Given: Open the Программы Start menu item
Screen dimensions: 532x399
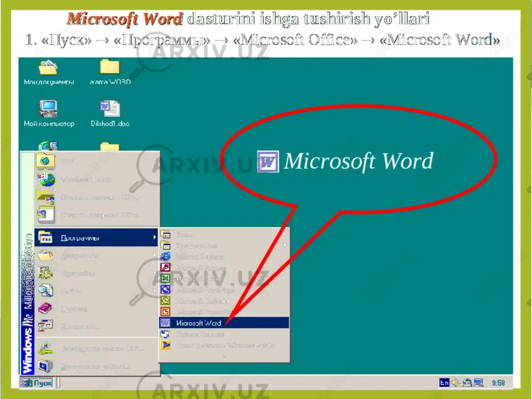Looking at the screenshot, I should (x=97, y=238).
